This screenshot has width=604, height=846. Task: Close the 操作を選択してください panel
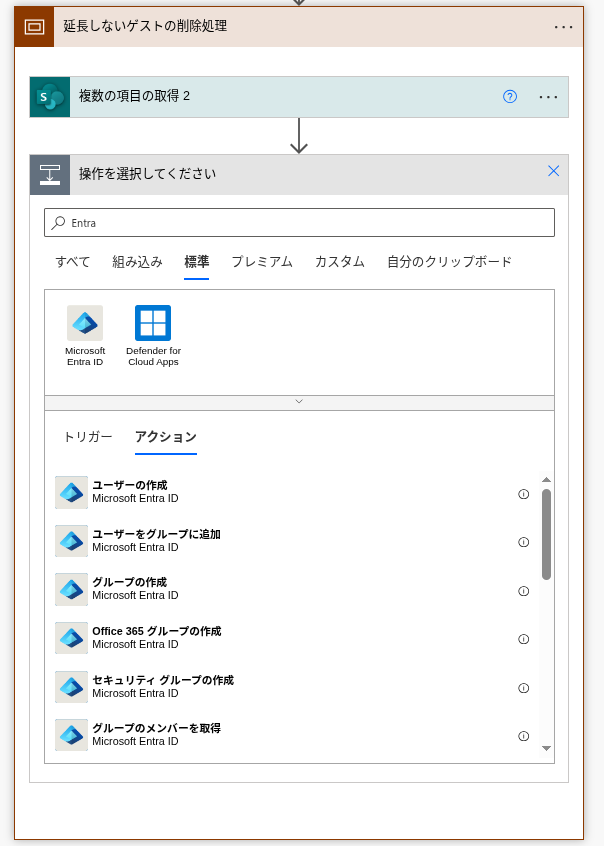click(553, 171)
